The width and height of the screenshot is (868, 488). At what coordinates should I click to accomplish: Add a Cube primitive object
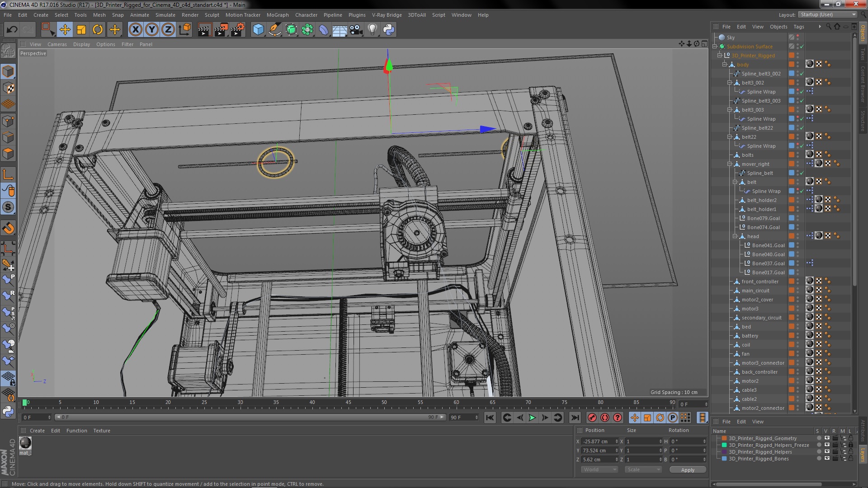coord(258,30)
